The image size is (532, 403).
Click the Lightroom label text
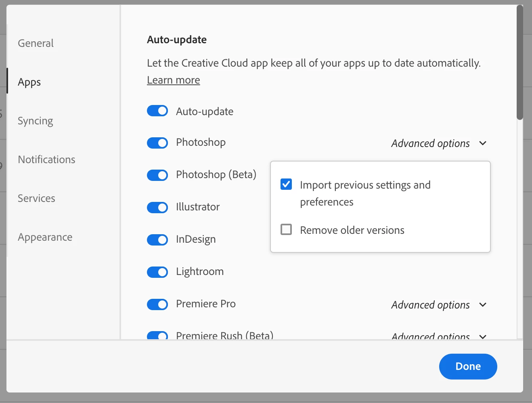(x=200, y=271)
